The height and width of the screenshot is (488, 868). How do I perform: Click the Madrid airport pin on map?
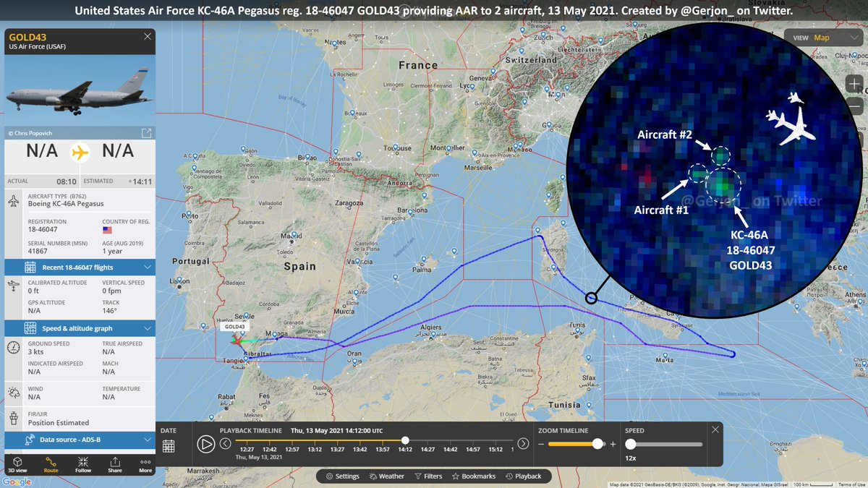point(294,235)
